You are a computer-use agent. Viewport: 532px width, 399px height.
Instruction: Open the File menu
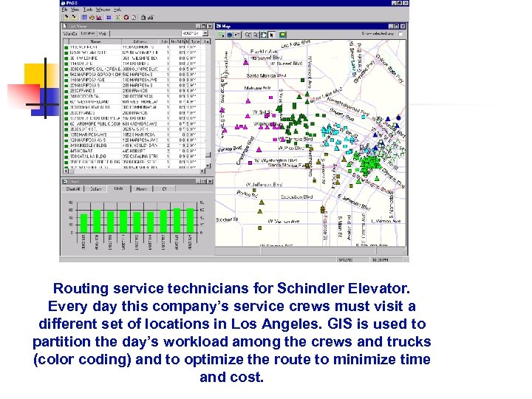click(x=65, y=10)
